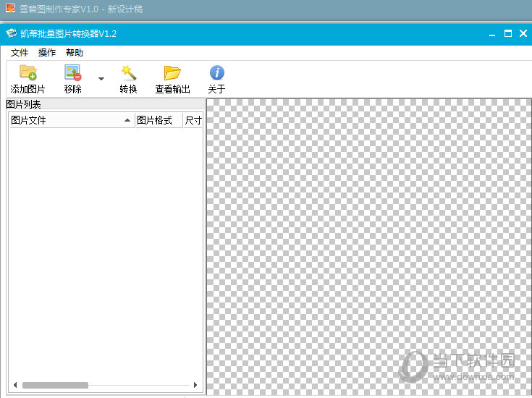Click the sort arrow in 图片文件 header
Image resolution: width=532 pixels, height=398 pixels.
pos(127,120)
